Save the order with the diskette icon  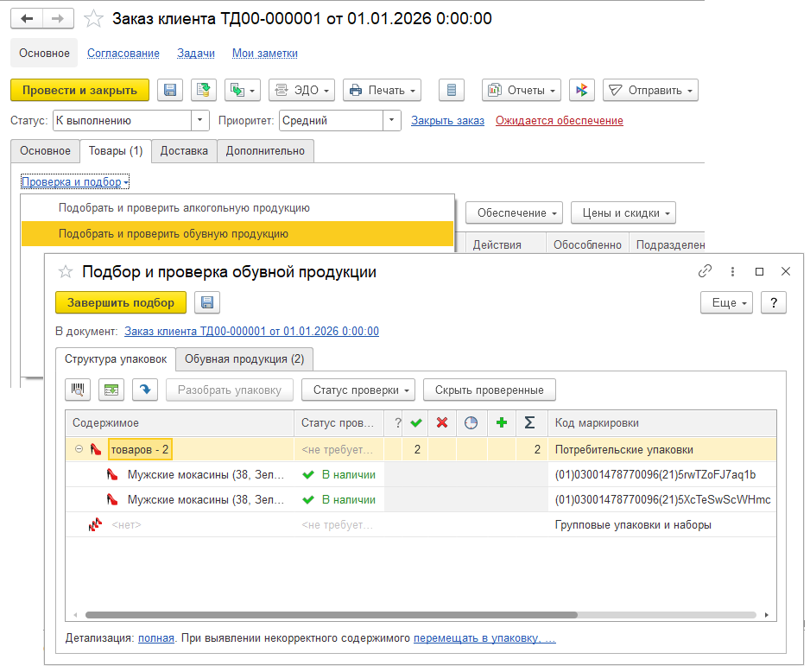pos(170,91)
